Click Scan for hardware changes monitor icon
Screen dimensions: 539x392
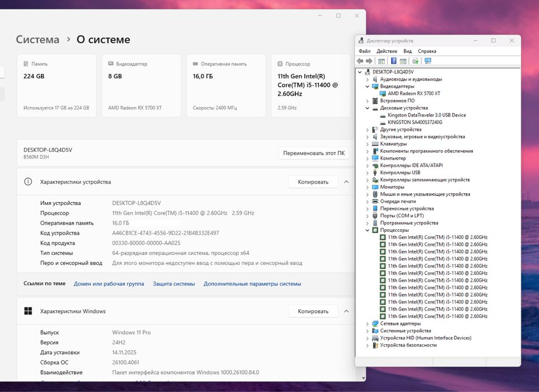pyautogui.click(x=428, y=61)
